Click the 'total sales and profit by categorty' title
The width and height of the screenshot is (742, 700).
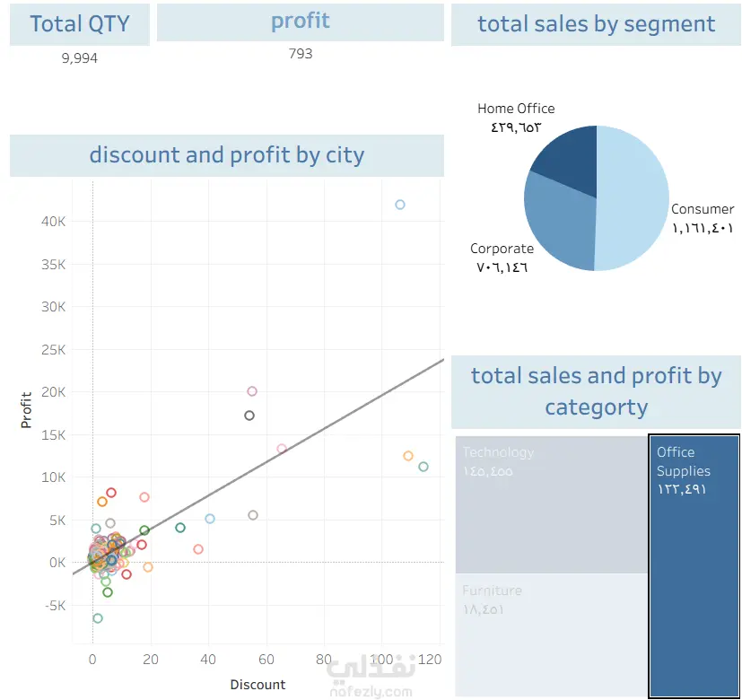coord(597,391)
